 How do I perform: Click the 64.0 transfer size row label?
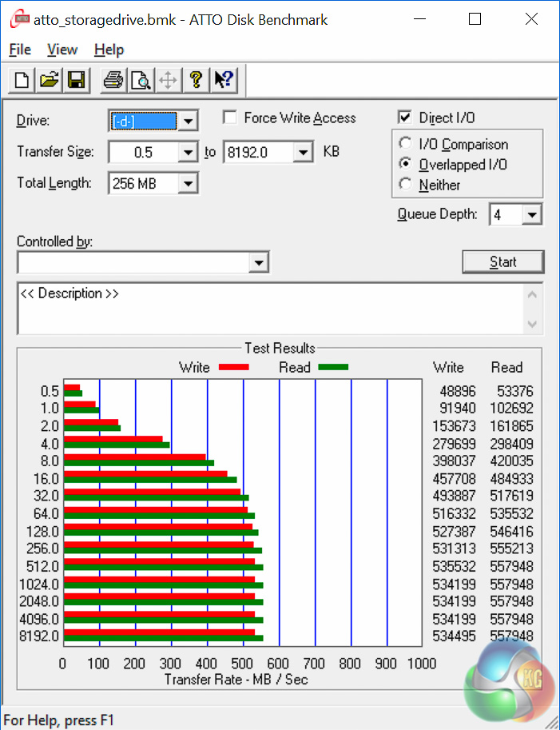[46, 513]
